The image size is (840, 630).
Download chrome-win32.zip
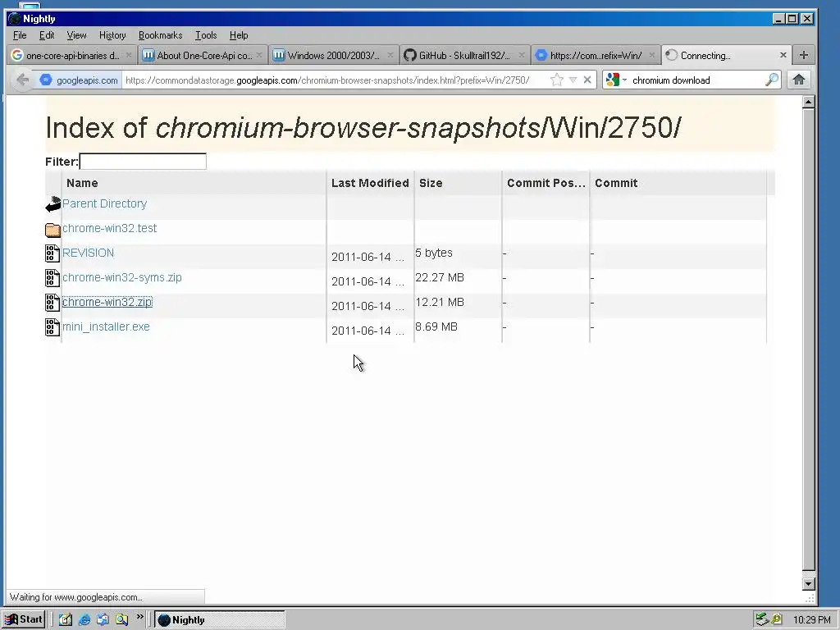click(x=107, y=302)
